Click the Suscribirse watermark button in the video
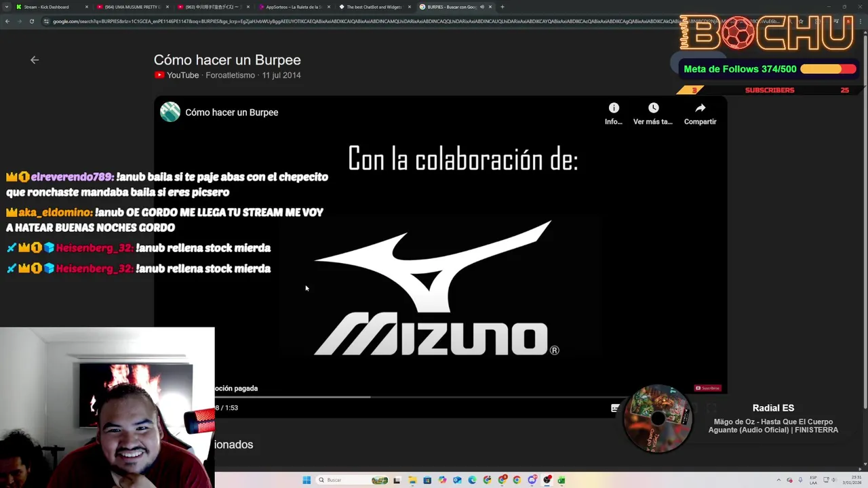 coord(707,388)
